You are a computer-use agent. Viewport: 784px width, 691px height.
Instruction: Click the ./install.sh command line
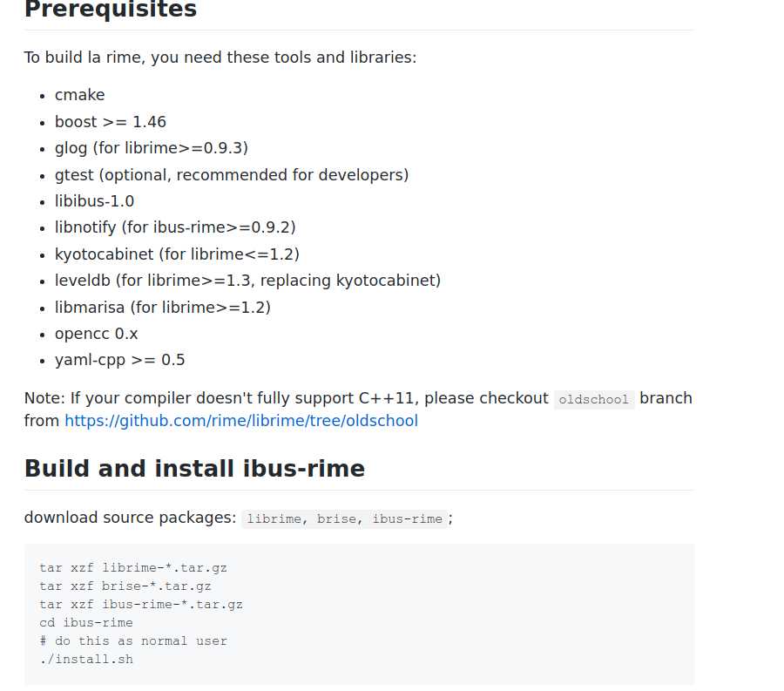coord(86,660)
